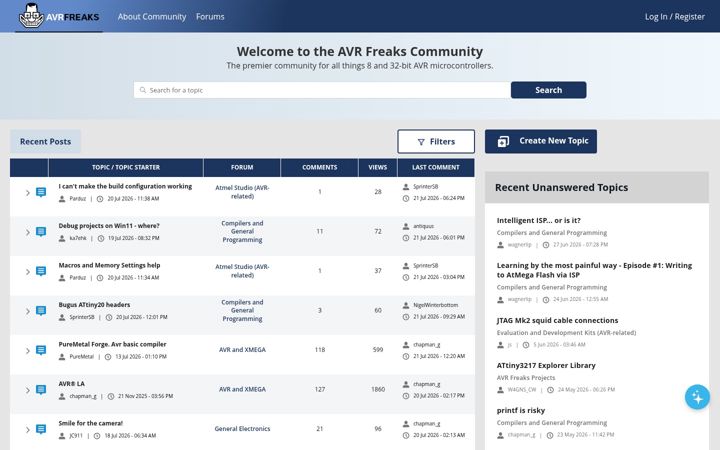
Task: Open topic Smile for the camera!
Action: click(90, 423)
